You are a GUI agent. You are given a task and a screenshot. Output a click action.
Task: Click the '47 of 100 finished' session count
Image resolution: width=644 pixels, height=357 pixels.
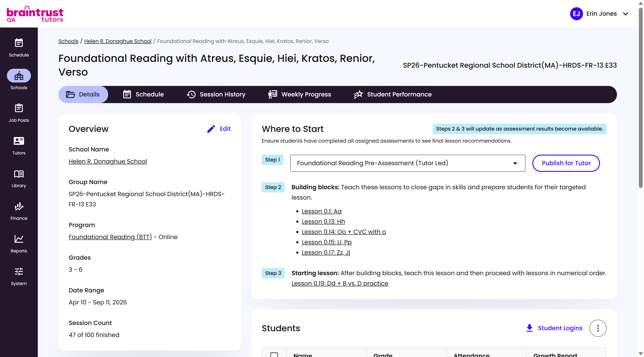coord(94,335)
